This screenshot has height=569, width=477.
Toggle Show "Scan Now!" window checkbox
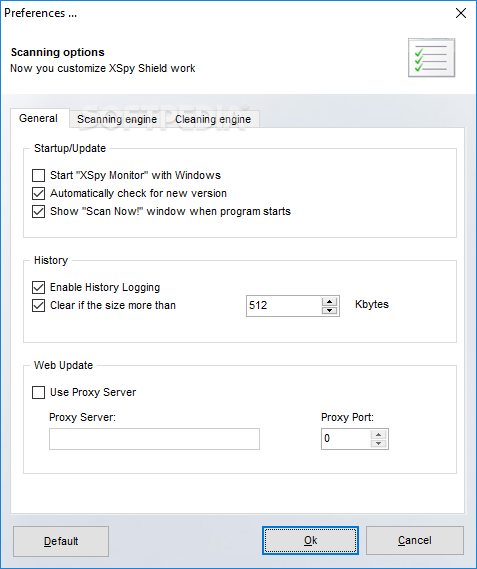click(38, 212)
